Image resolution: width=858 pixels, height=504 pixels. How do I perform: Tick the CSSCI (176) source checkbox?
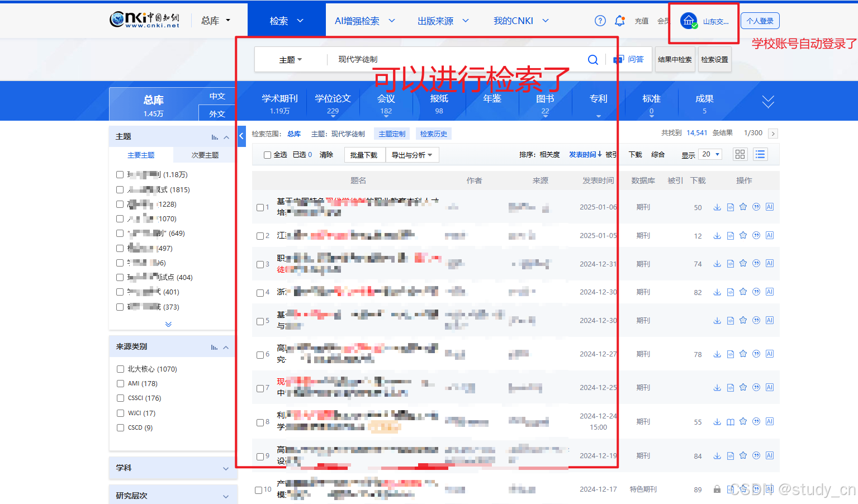(x=120, y=398)
